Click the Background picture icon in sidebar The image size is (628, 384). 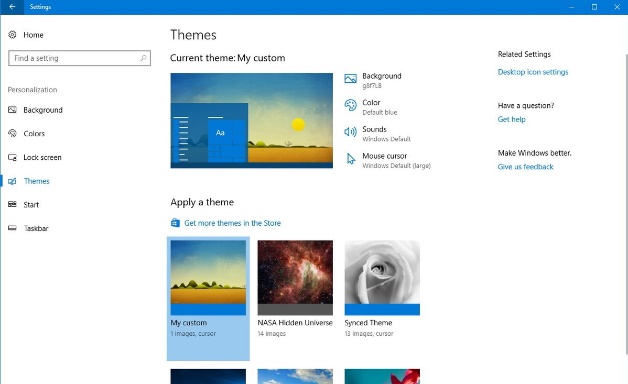[x=12, y=110]
